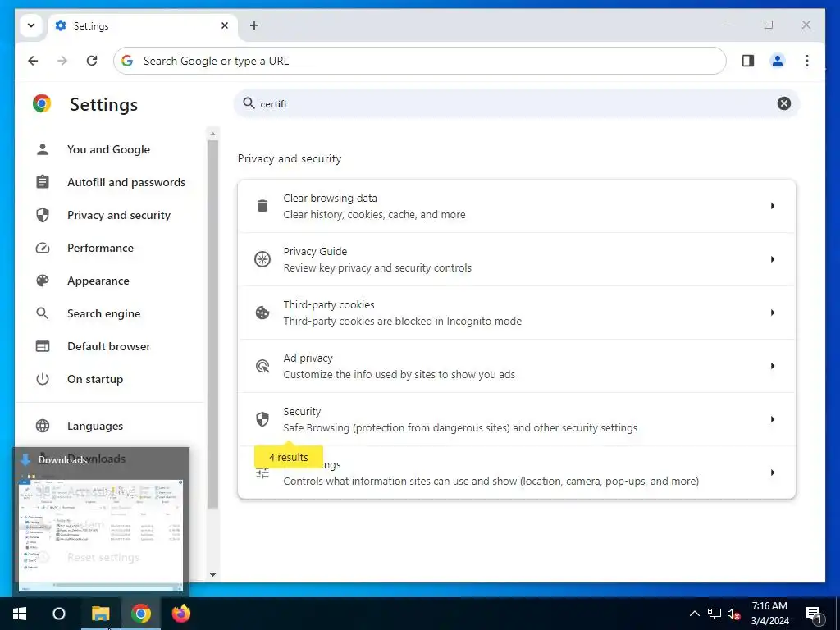Screen dimensions: 840x630
Task: Click sidebar scrollbar down arrow
Action: tap(212, 575)
